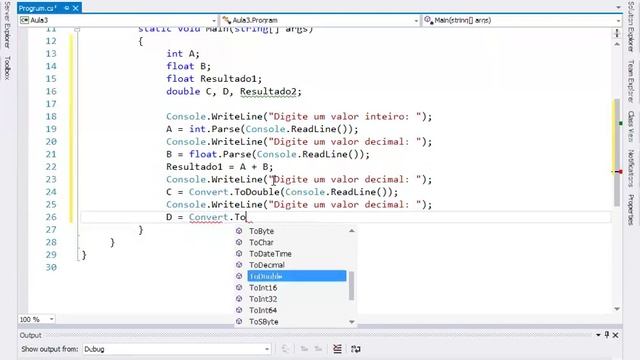Click the 'B = float.Parse' line

[268, 154]
